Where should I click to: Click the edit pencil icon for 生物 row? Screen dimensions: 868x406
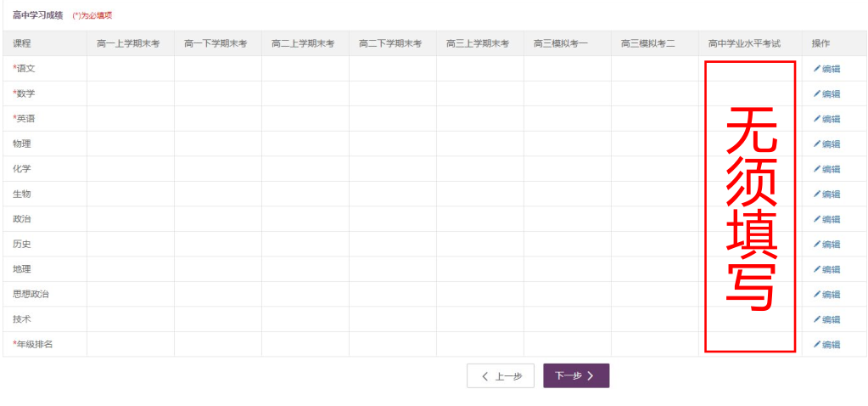pos(817,194)
